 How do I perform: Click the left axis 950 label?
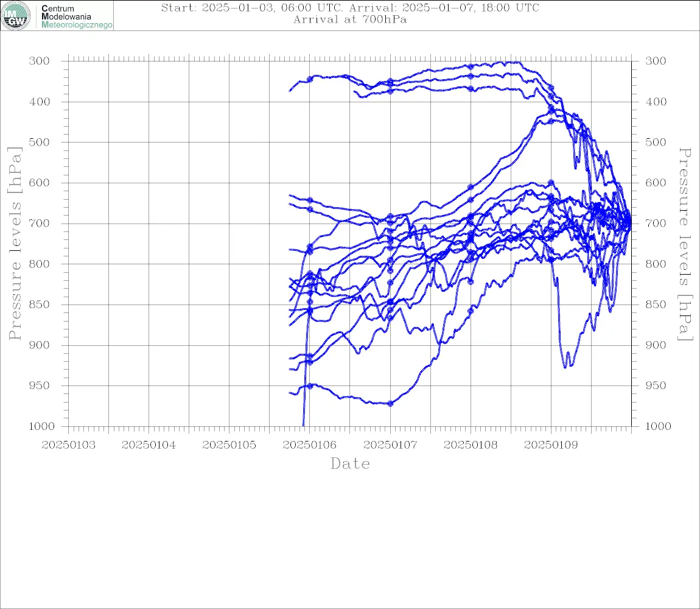[40, 385]
